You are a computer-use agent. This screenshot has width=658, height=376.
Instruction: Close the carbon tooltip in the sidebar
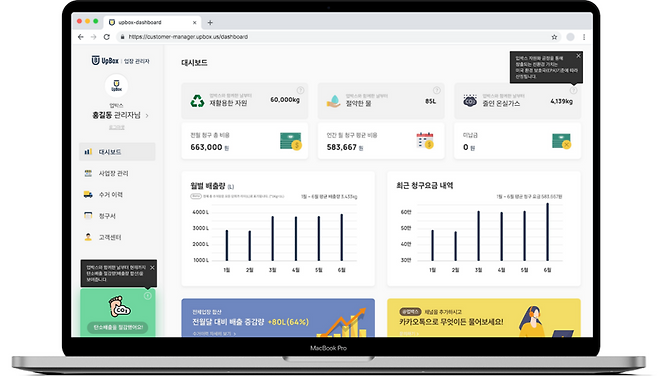[x=152, y=268]
